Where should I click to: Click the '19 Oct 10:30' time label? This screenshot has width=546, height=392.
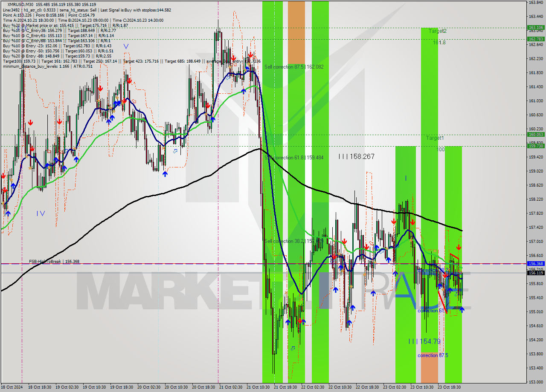tap(94, 387)
